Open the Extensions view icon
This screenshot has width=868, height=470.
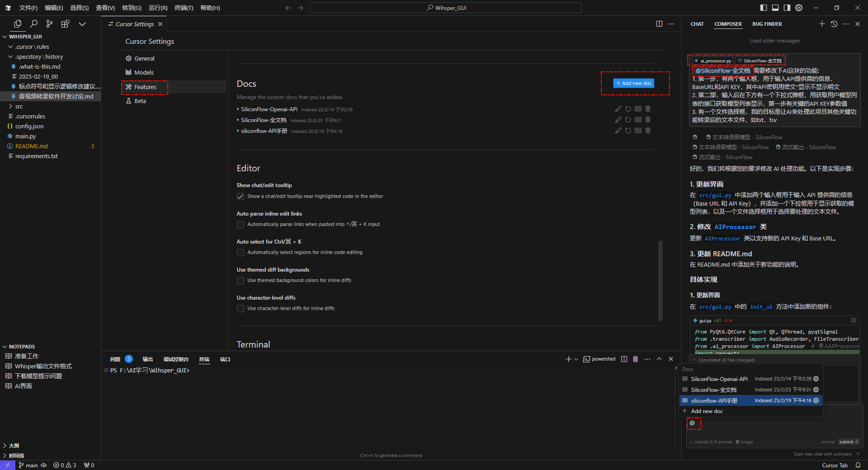tap(65, 24)
